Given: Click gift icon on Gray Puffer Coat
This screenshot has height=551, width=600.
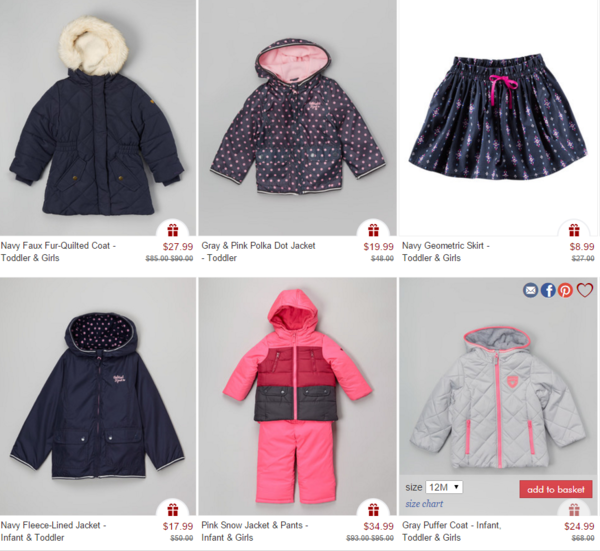Looking at the screenshot, I should [574, 510].
